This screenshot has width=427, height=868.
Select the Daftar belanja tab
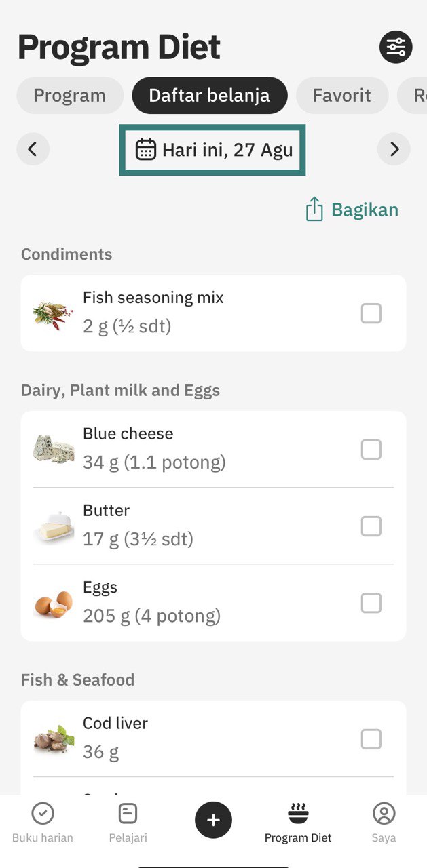[209, 96]
